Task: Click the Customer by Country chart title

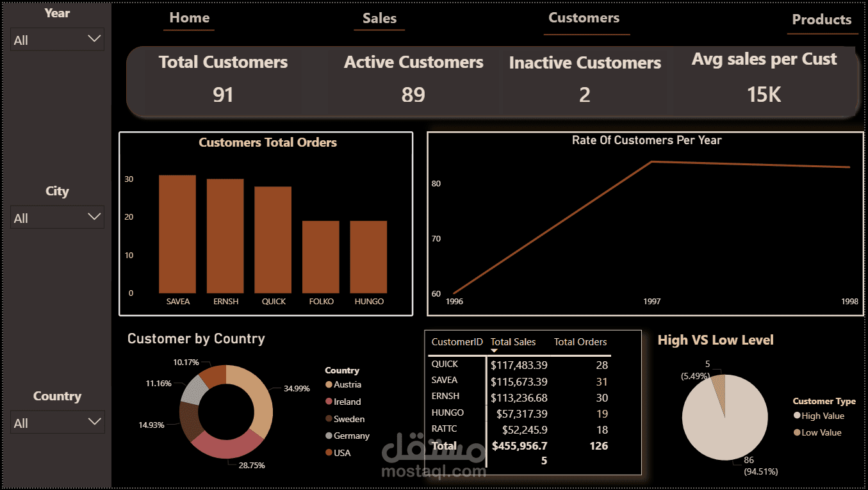Action: (196, 339)
